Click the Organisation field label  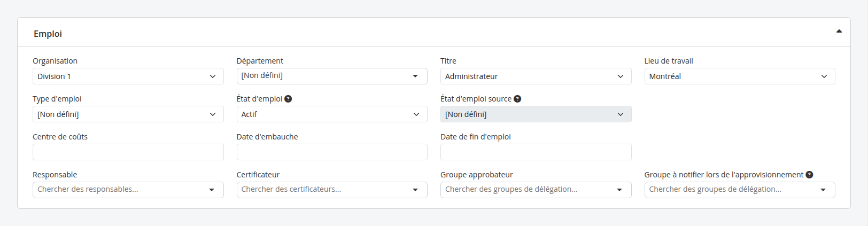55,61
